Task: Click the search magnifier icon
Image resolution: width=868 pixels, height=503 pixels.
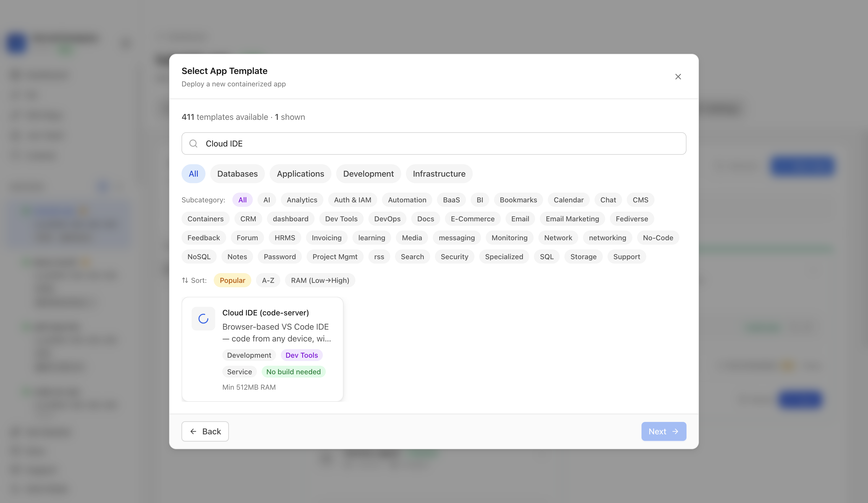Action: [194, 144]
